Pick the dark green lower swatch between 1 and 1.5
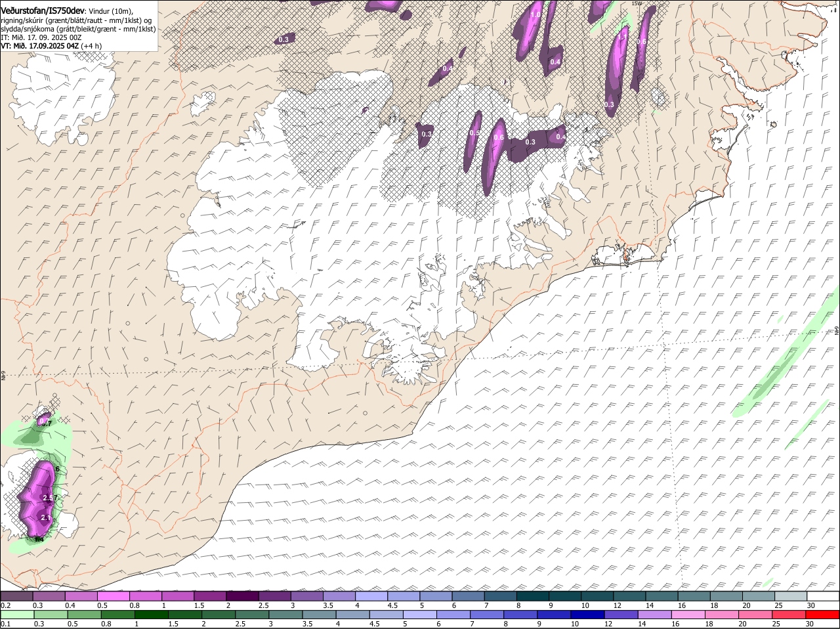The width and height of the screenshot is (840, 629). tap(151, 615)
